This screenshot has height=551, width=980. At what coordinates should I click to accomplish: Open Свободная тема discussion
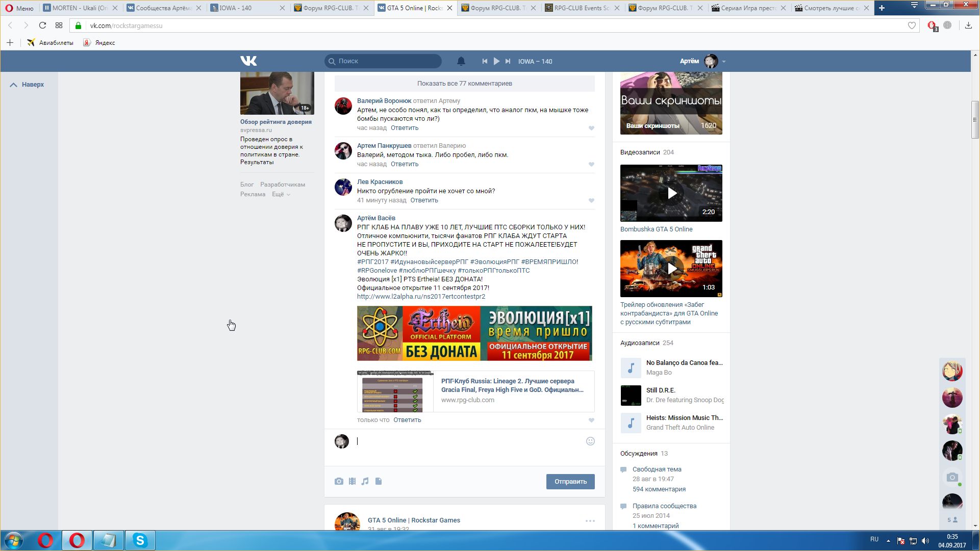coord(657,469)
